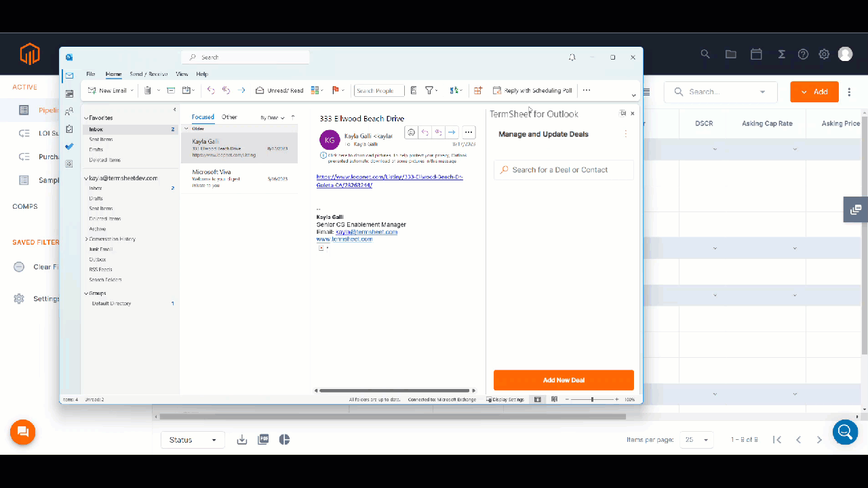The height and width of the screenshot is (488, 868).
Task: Open the To Do checkmark icon in sidebar
Action: click(69, 146)
